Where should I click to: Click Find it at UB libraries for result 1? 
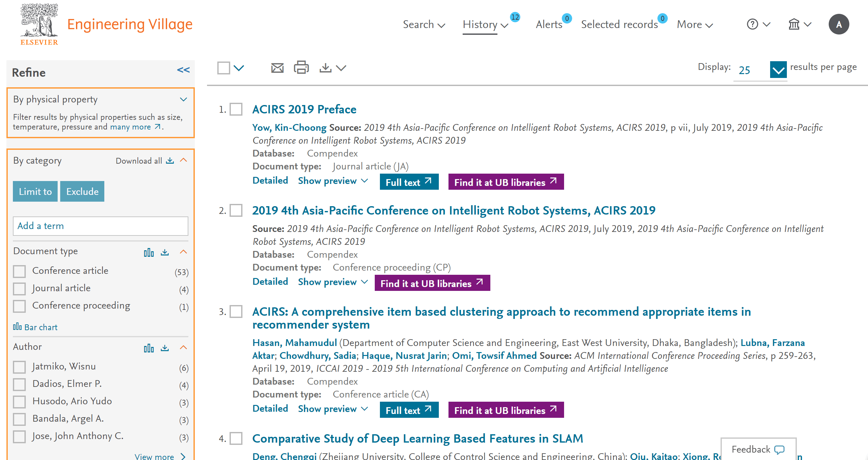pyautogui.click(x=506, y=182)
